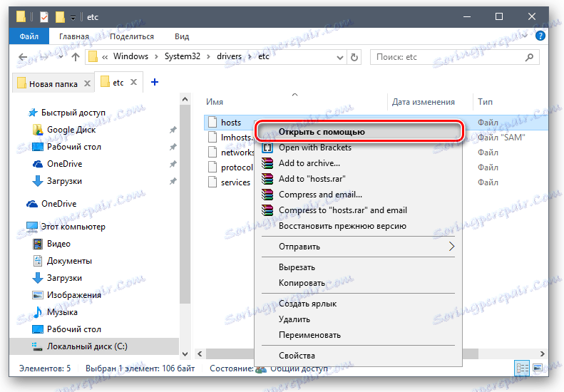This screenshot has width=564, height=392.
Task: Select "Локальный диск (C:)" drive
Action: (x=87, y=346)
